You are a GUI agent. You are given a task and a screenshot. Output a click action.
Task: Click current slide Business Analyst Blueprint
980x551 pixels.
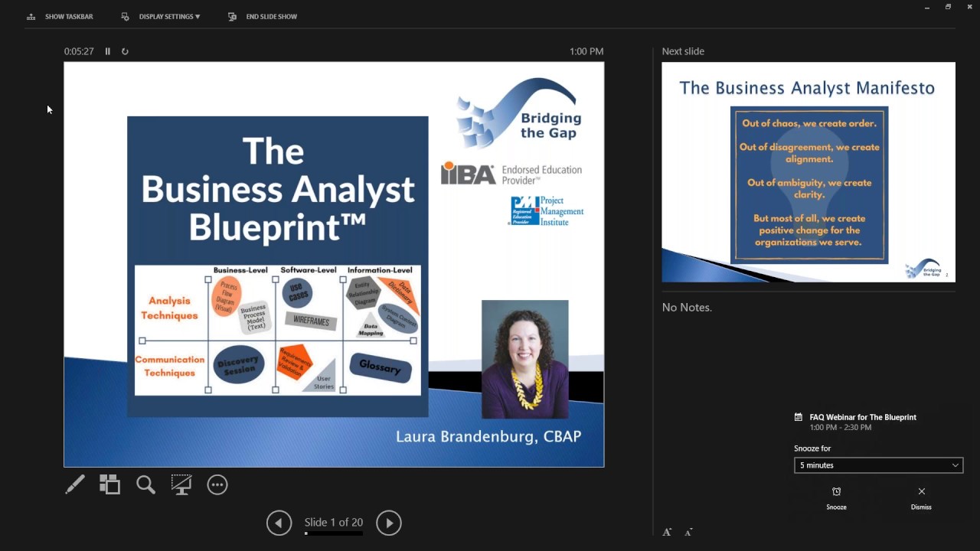tap(334, 265)
